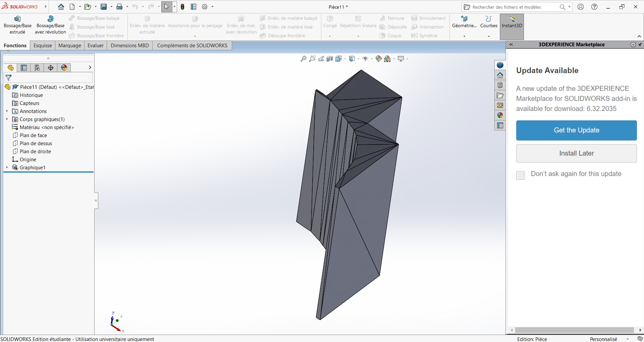The image size is (644, 342).
Task: Open the SOLIDWORKS logo menu arrow
Action: 45,7
